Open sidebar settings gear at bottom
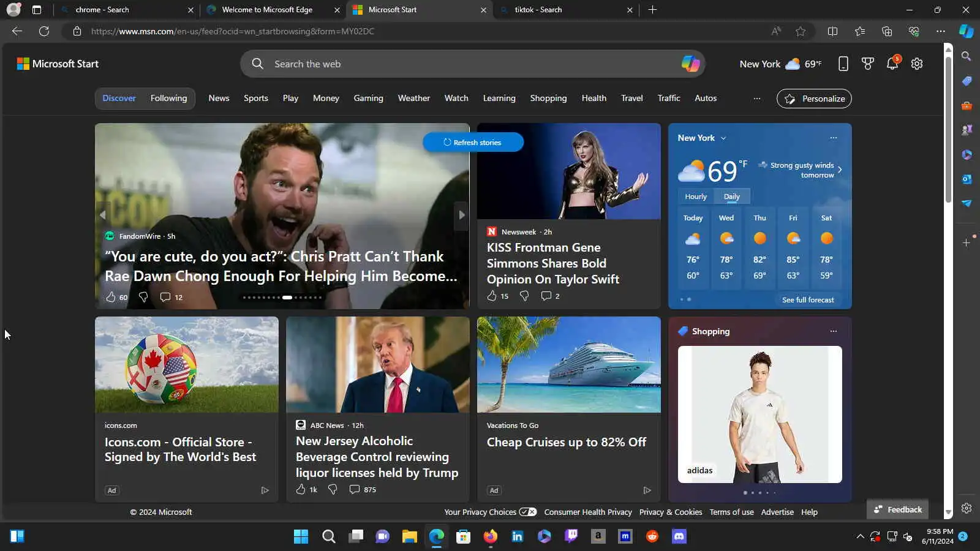Screen dimensions: 980x551 point(967,508)
